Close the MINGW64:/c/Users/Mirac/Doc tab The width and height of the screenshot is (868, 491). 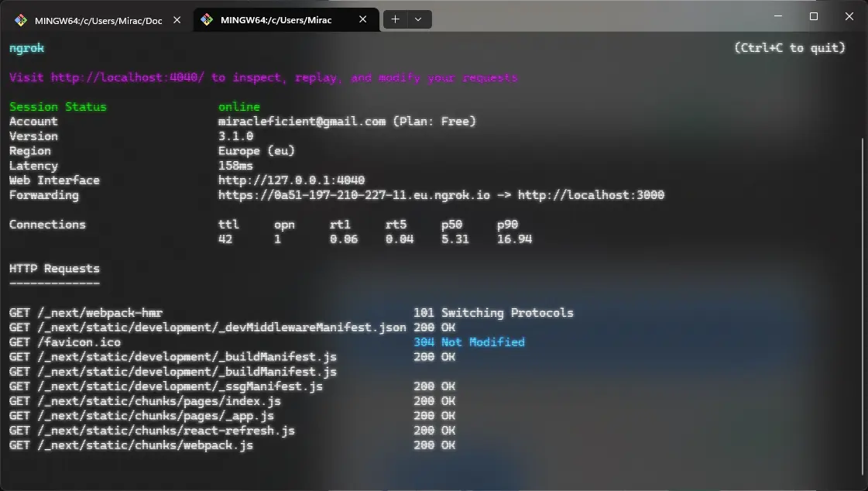177,20
